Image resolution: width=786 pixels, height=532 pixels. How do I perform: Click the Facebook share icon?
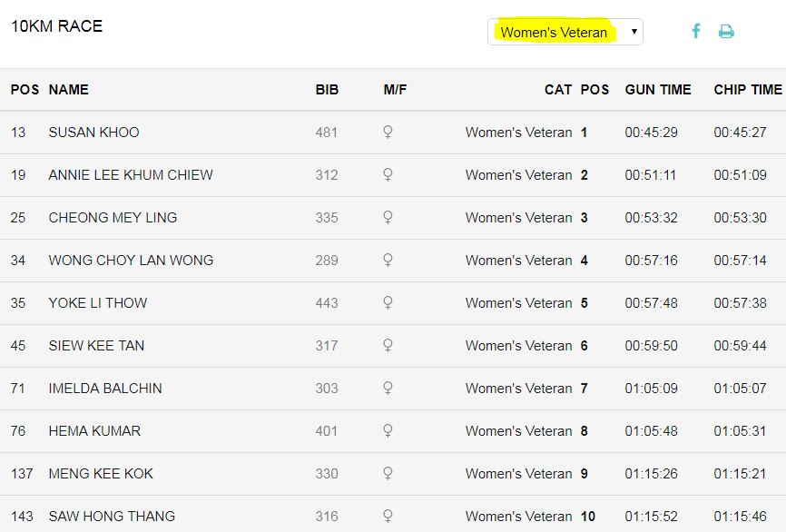(x=696, y=31)
